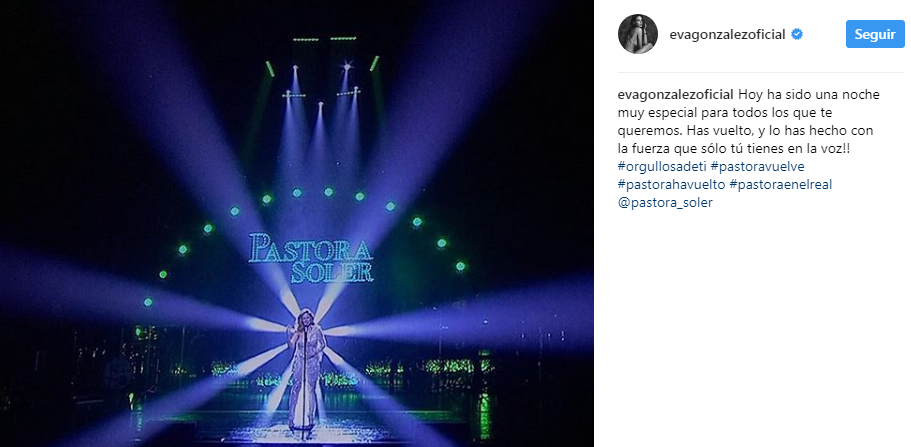Click the microphone stand on stage

[304, 384]
